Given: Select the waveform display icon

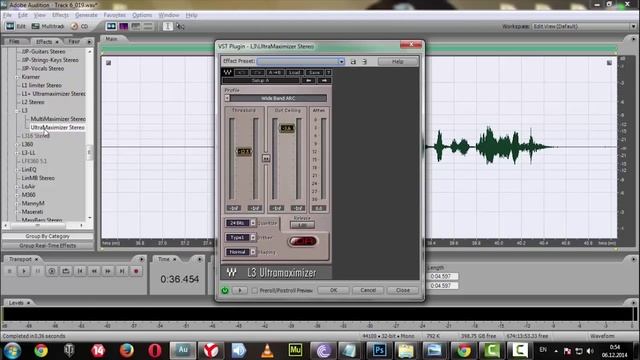Looking at the screenshot, I should pos(111,26).
